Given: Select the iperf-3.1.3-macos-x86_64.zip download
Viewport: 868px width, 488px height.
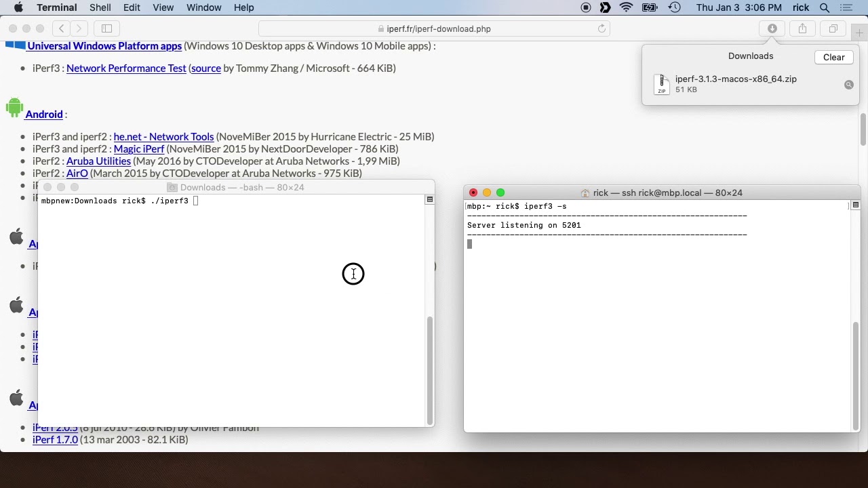Looking at the screenshot, I should (x=751, y=84).
